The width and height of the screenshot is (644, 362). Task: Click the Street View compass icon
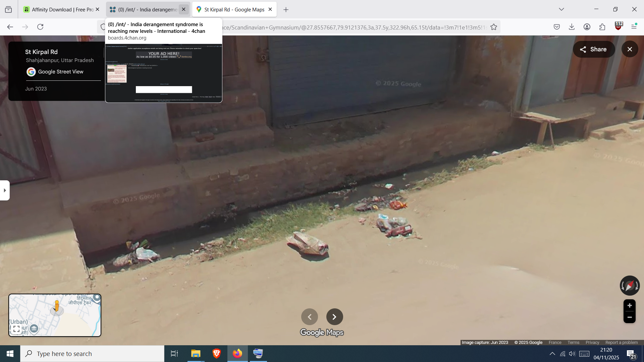pos(630,286)
